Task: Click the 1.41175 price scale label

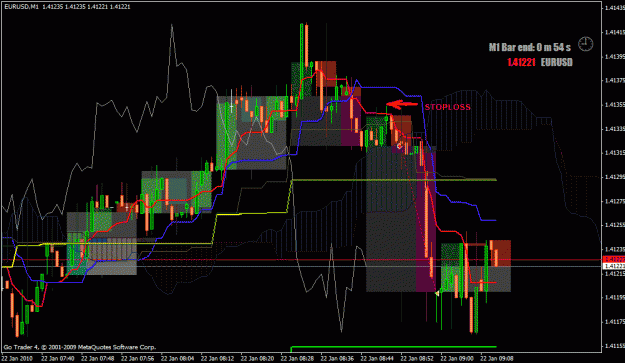Action: coord(615,322)
